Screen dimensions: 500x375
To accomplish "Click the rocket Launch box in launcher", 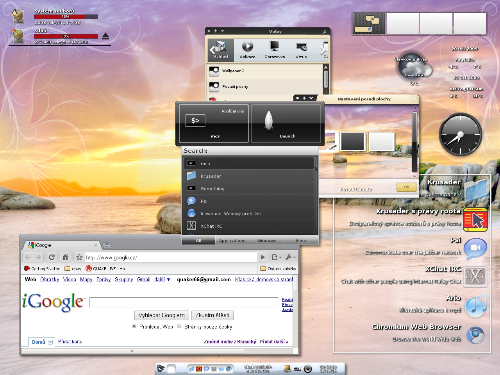I will pyautogui.click(x=287, y=124).
